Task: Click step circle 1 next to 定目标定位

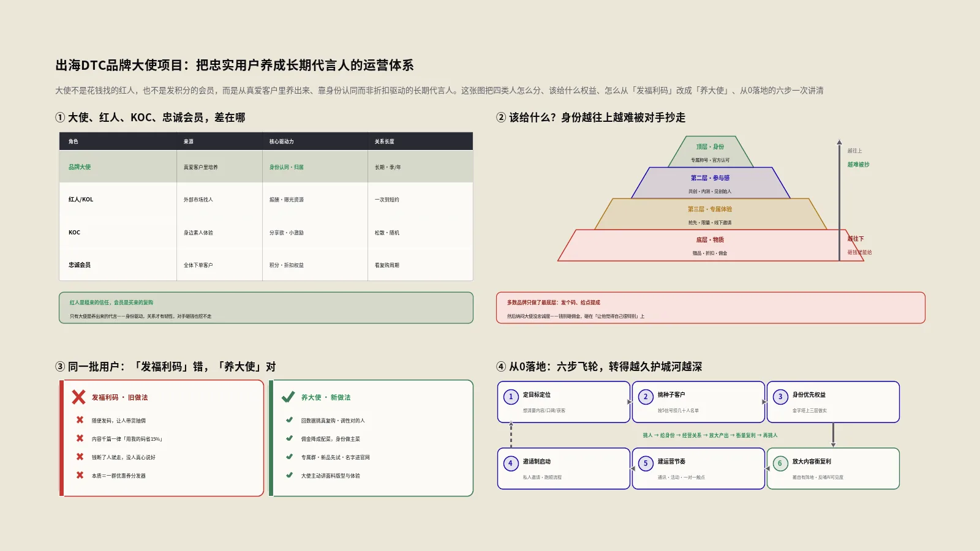Action: tap(511, 397)
